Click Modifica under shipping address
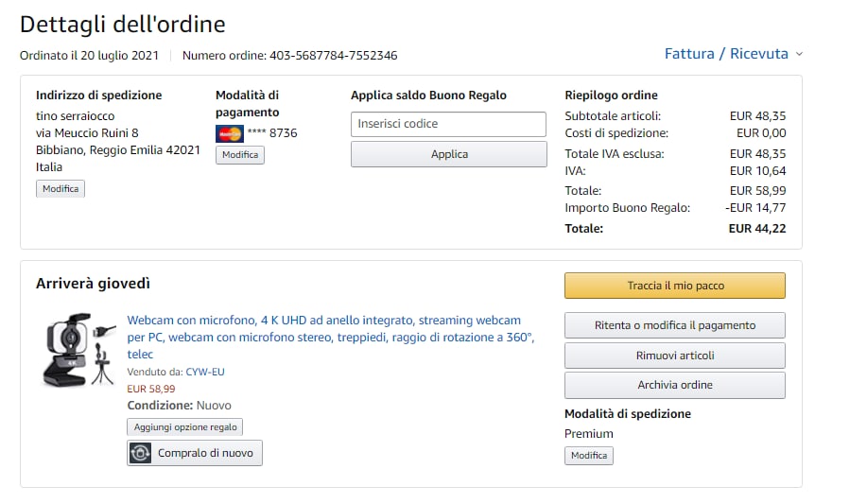Image resolution: width=867 pixels, height=504 pixels. pos(61,189)
